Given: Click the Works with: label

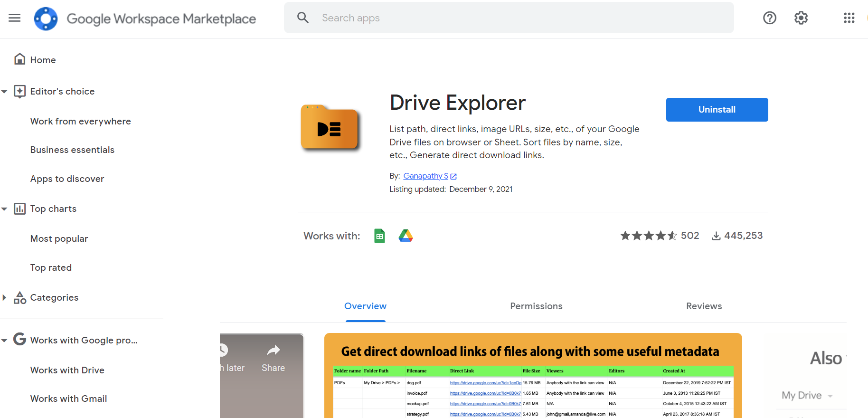Looking at the screenshot, I should point(332,236).
